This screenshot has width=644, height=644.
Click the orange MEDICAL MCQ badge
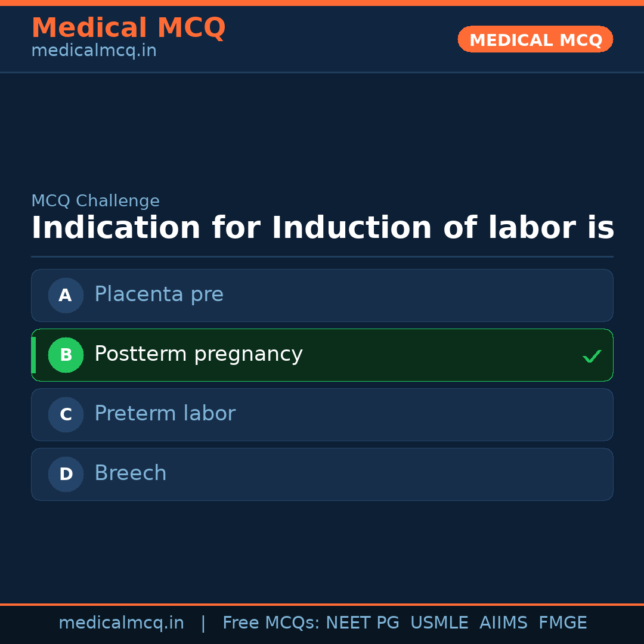[535, 39]
